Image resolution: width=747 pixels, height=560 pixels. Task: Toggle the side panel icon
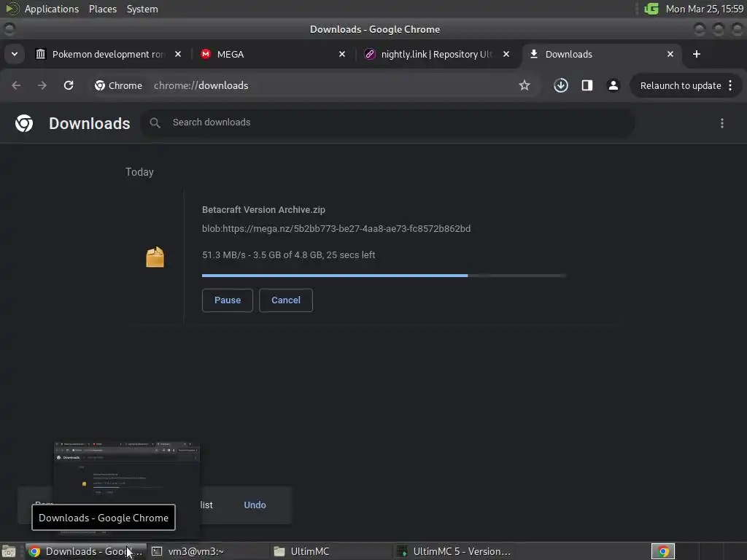coord(587,85)
